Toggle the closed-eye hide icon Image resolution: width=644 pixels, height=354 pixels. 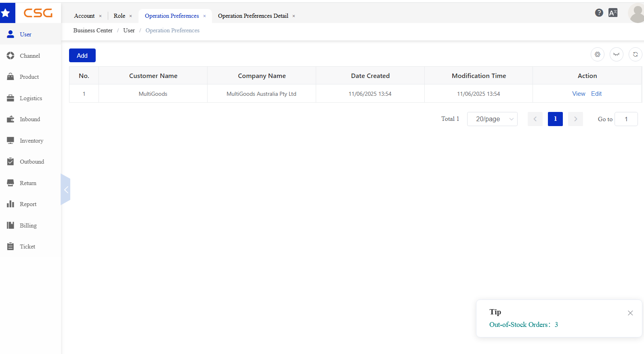point(617,54)
